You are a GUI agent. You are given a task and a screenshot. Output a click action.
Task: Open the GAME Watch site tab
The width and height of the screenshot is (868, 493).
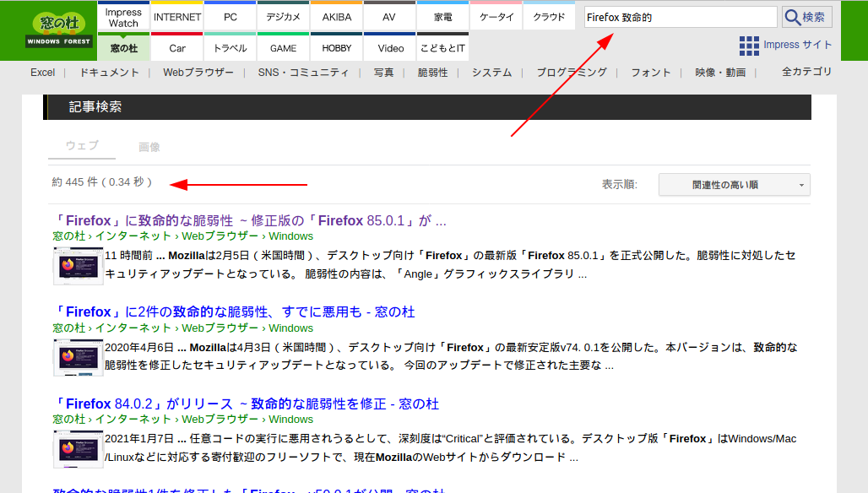pyautogui.click(x=283, y=48)
